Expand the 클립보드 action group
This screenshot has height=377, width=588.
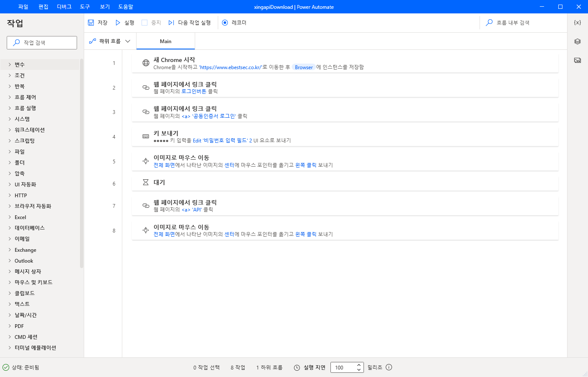coord(10,293)
